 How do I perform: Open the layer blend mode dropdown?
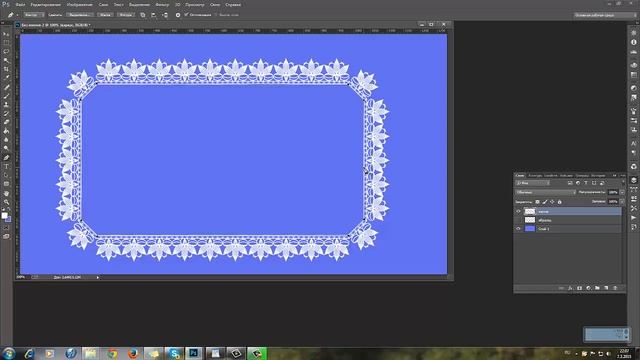click(x=545, y=192)
